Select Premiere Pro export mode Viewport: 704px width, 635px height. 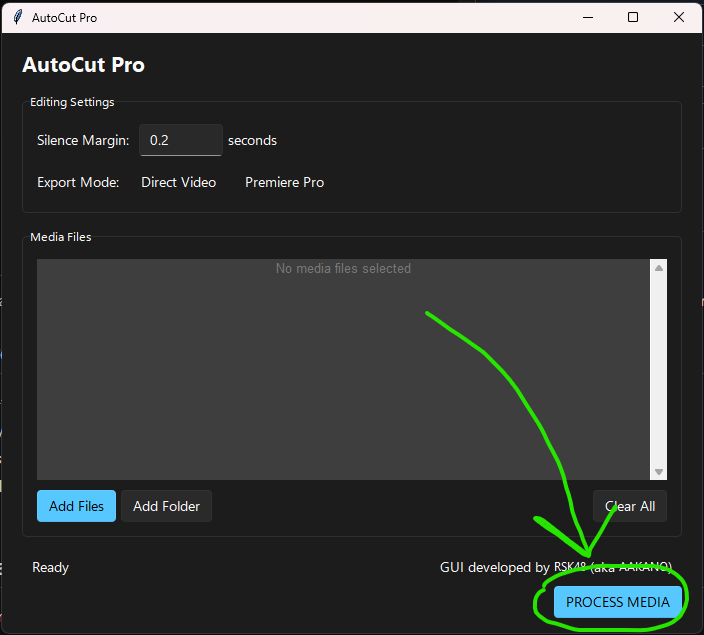(x=285, y=182)
